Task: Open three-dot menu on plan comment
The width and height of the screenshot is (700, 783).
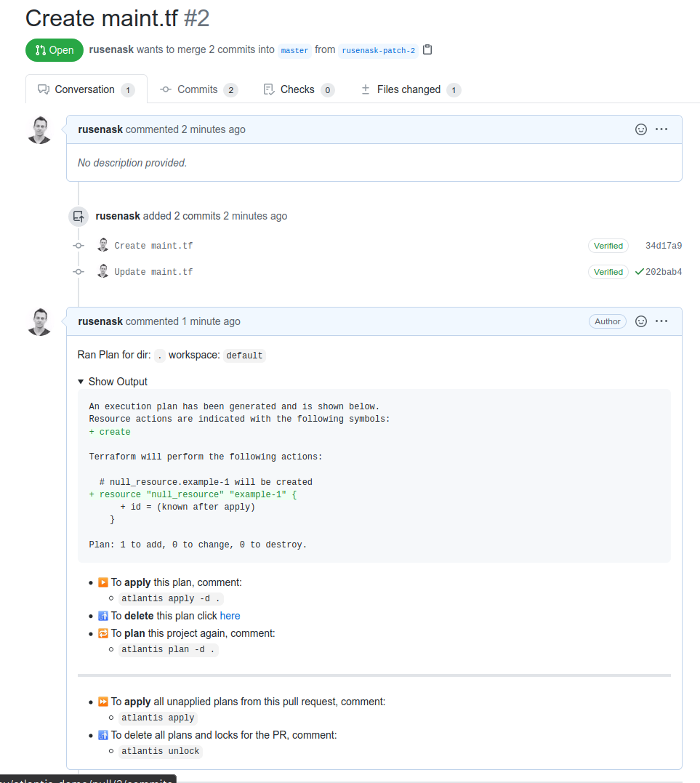Action: coord(661,321)
